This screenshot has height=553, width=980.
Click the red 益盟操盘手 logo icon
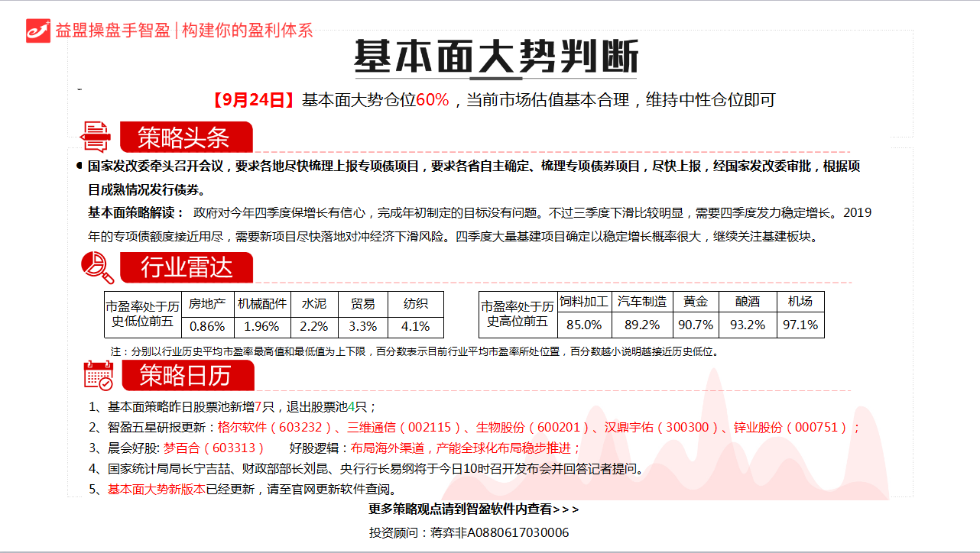point(37,30)
